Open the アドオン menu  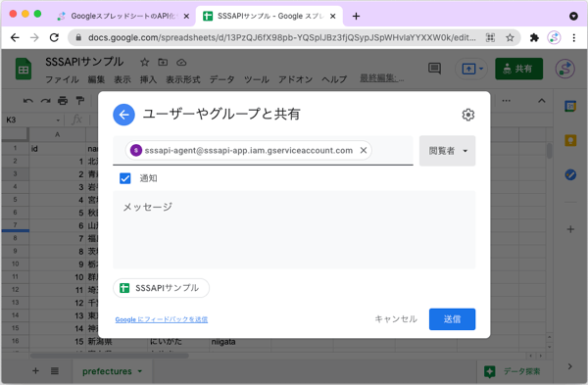point(296,79)
